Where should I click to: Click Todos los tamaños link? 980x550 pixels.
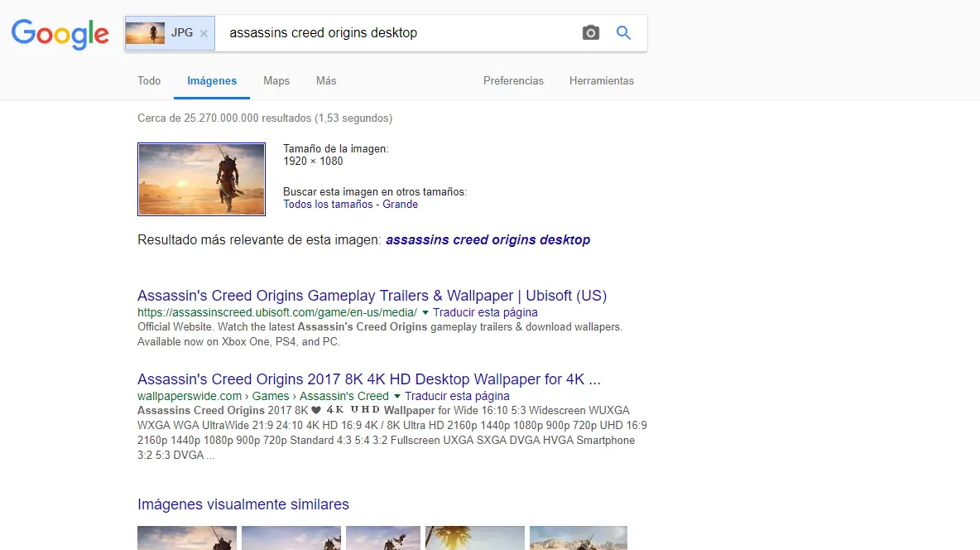tap(328, 204)
